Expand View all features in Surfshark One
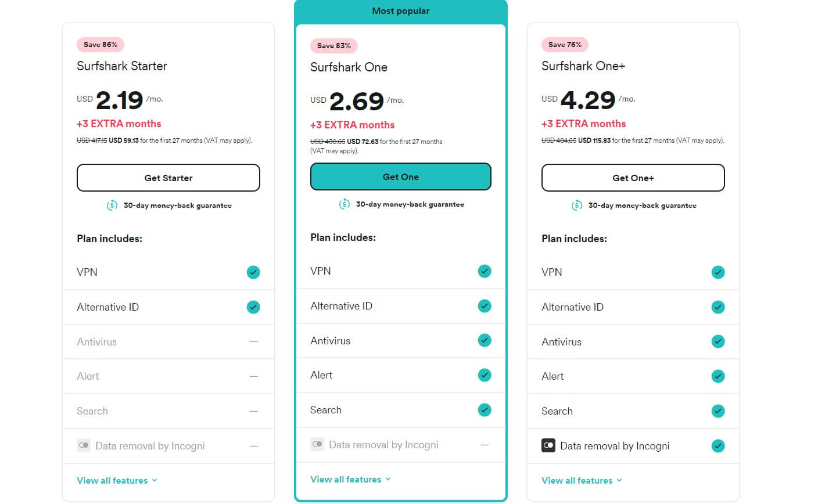Image resolution: width=818 pixels, height=504 pixels. tap(350, 480)
